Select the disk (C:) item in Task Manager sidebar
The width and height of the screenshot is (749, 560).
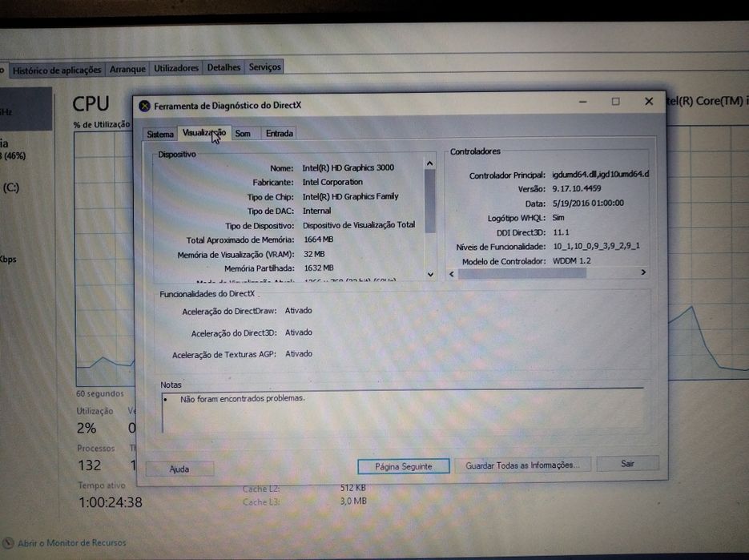[x=11, y=187]
